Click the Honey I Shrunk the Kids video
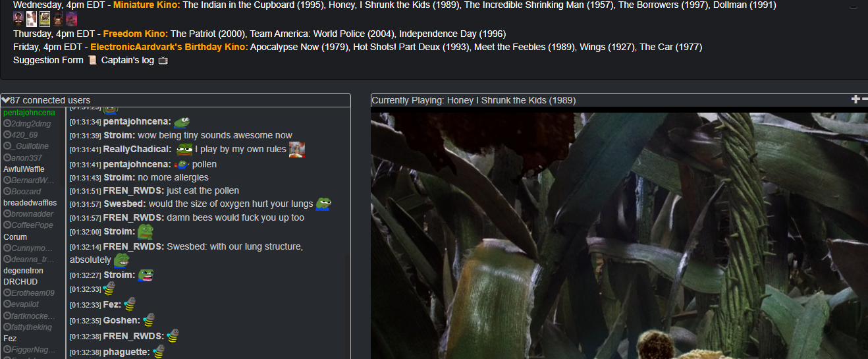The image size is (868, 359). point(619,234)
